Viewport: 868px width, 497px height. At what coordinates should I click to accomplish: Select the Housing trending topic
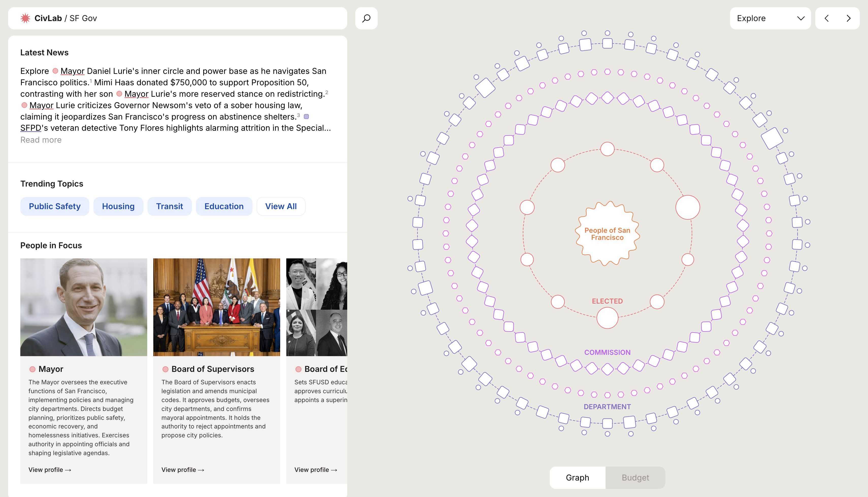pos(118,206)
